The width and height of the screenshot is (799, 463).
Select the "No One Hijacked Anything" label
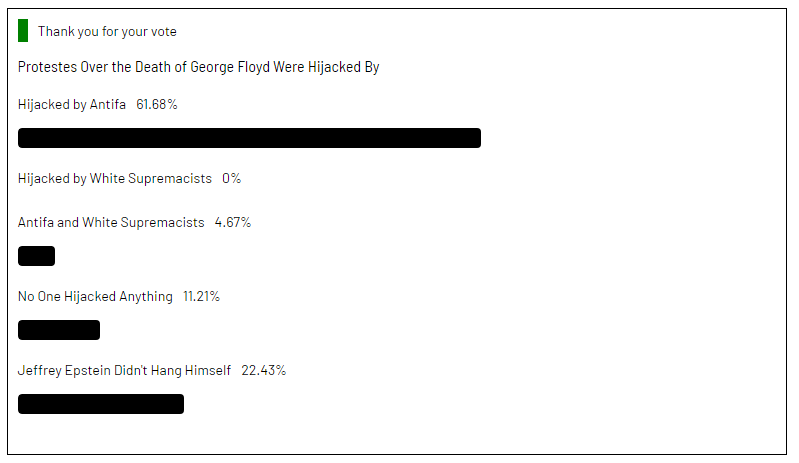point(95,296)
